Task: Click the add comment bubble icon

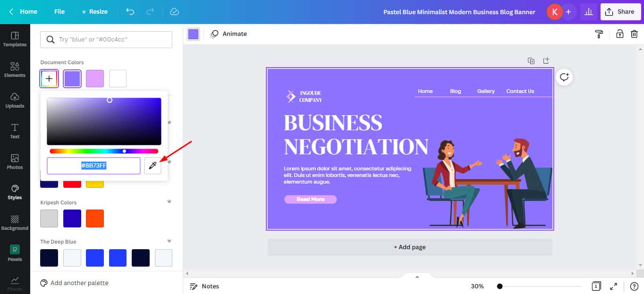Action: [564, 77]
